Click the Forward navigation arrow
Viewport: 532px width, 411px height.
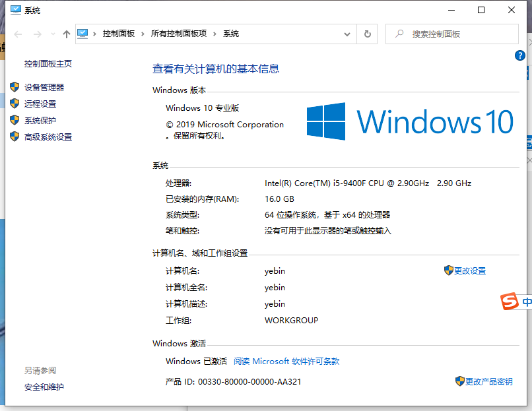(x=37, y=34)
